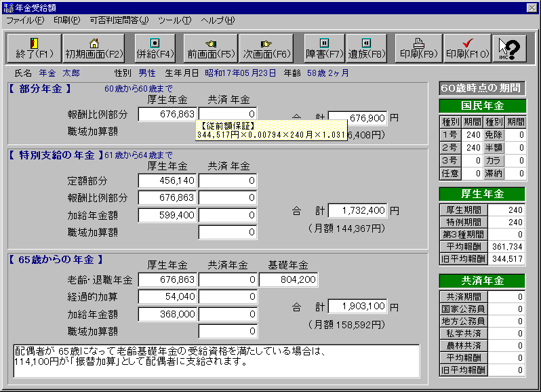Advance using 次画面(F6) button
Screen dimensions: 541x392
[x=266, y=48]
